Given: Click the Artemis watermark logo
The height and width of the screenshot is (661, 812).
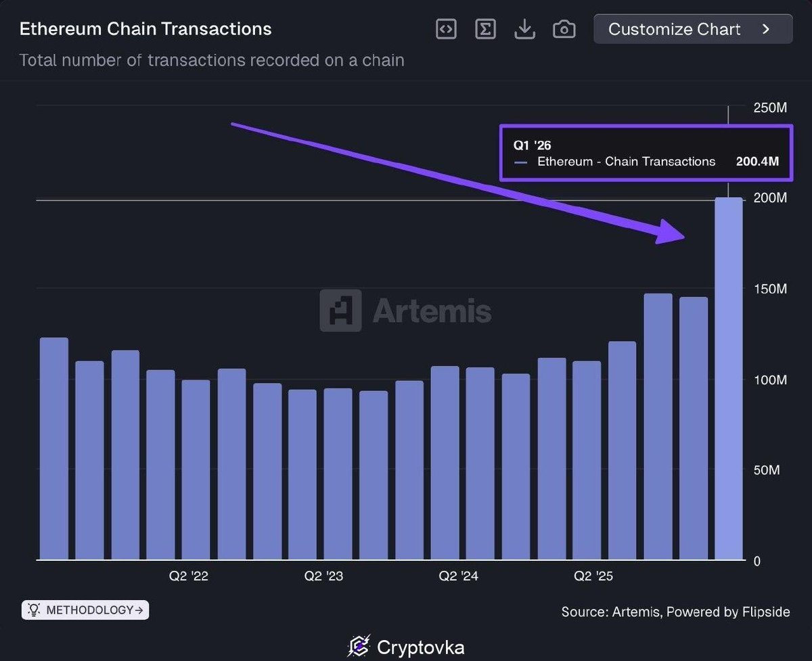Looking at the screenshot, I should 340,311.
